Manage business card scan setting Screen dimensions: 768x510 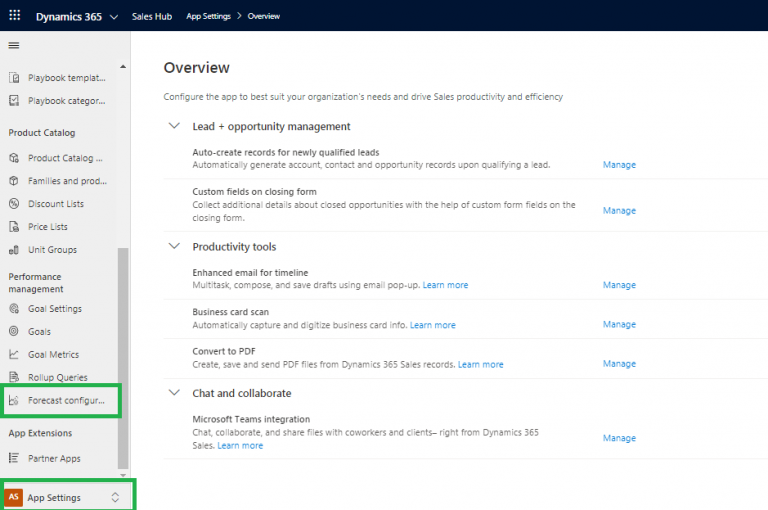point(619,324)
